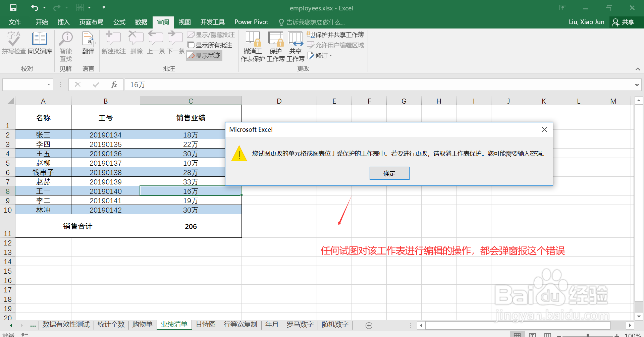
Task: Switch to the 视图 (View) tab
Action: coord(184,22)
